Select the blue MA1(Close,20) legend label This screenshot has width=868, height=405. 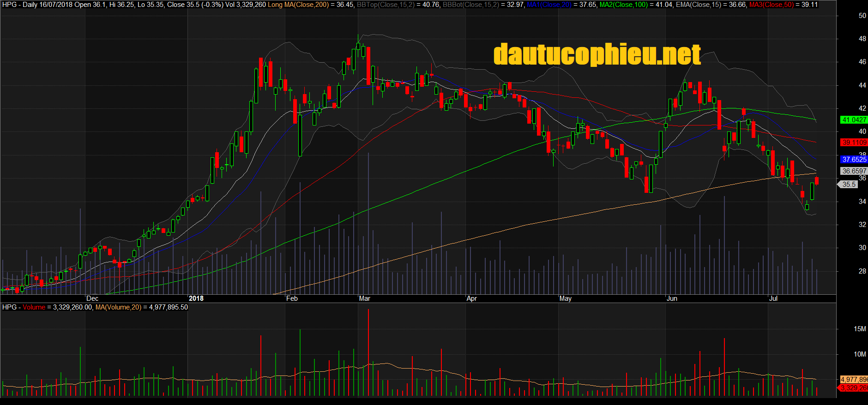(x=549, y=5)
